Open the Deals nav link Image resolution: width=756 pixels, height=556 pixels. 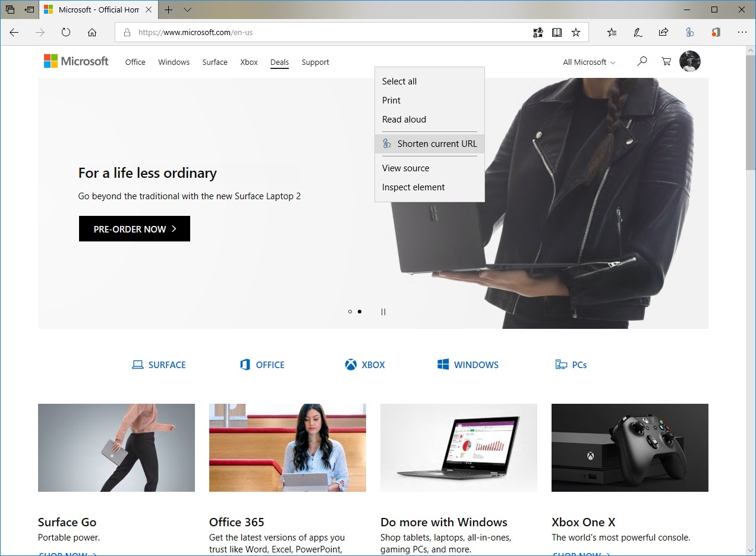click(279, 62)
